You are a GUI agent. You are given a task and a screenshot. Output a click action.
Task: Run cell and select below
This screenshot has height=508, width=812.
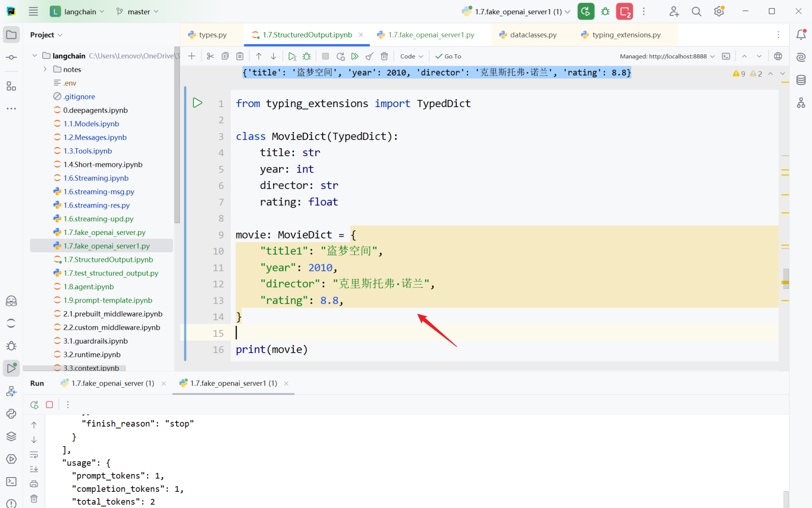click(x=292, y=56)
